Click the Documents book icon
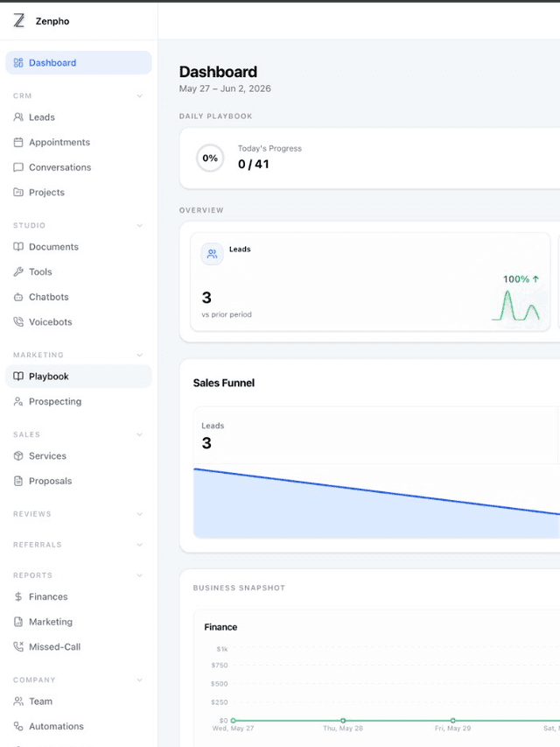Screen dimensions: 560x747 pos(18,247)
